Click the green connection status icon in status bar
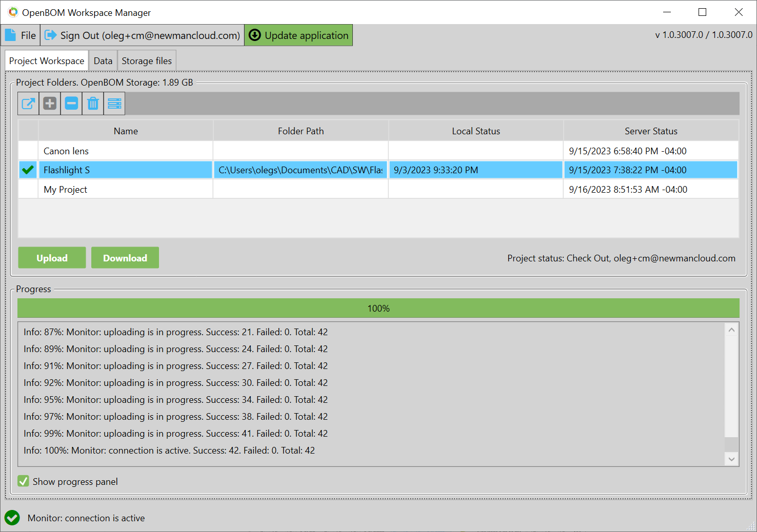Screen dimensions: 757x532 (x=12, y=518)
